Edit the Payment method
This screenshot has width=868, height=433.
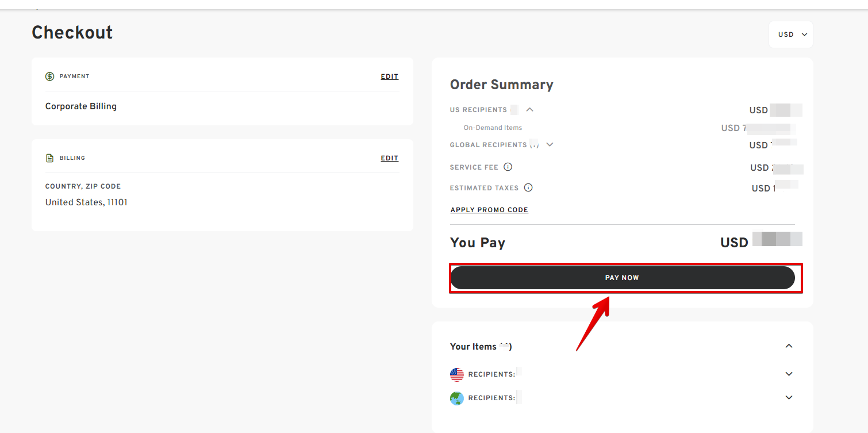(x=389, y=76)
